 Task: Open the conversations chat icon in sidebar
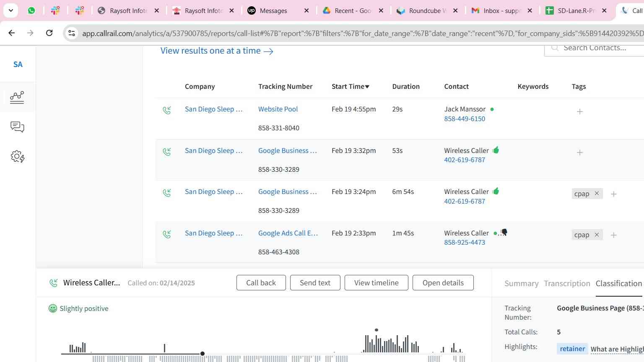17,127
